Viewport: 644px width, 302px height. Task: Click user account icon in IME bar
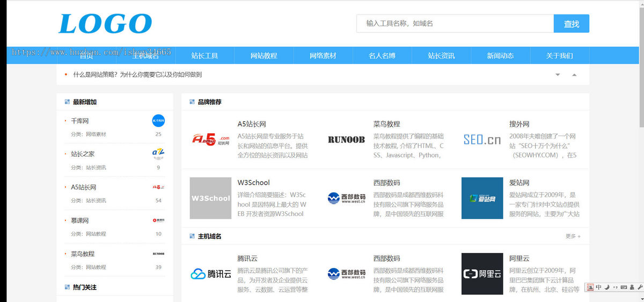click(x=632, y=287)
